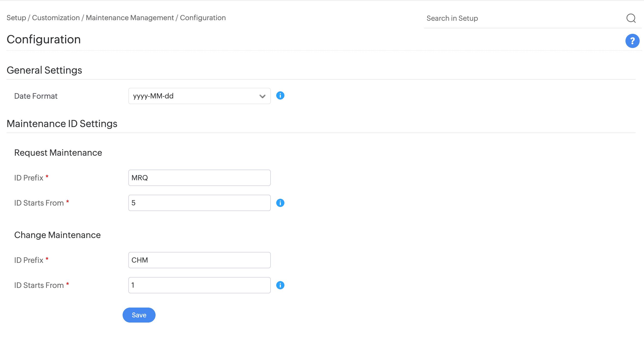Click the blue help question mark icon
The width and height of the screenshot is (644, 337).
(632, 41)
